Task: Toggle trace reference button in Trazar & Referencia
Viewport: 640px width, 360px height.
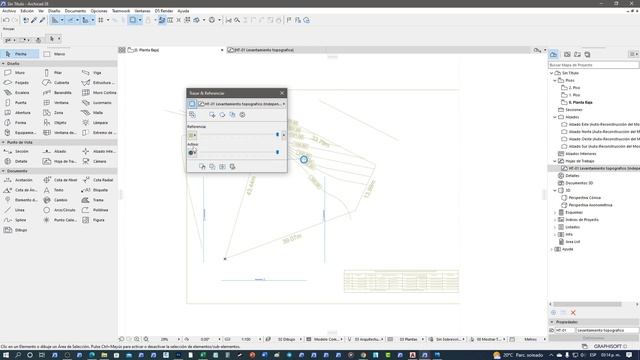Action: (192, 104)
